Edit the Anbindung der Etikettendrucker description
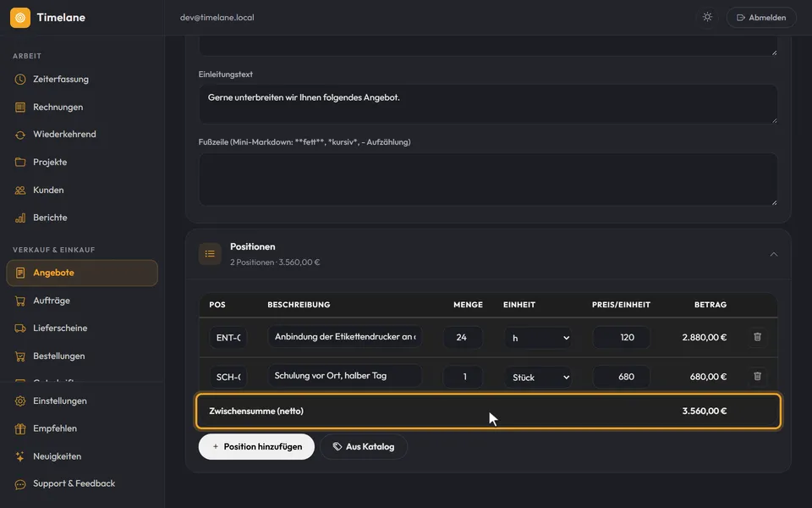The width and height of the screenshot is (812, 508). coord(345,337)
